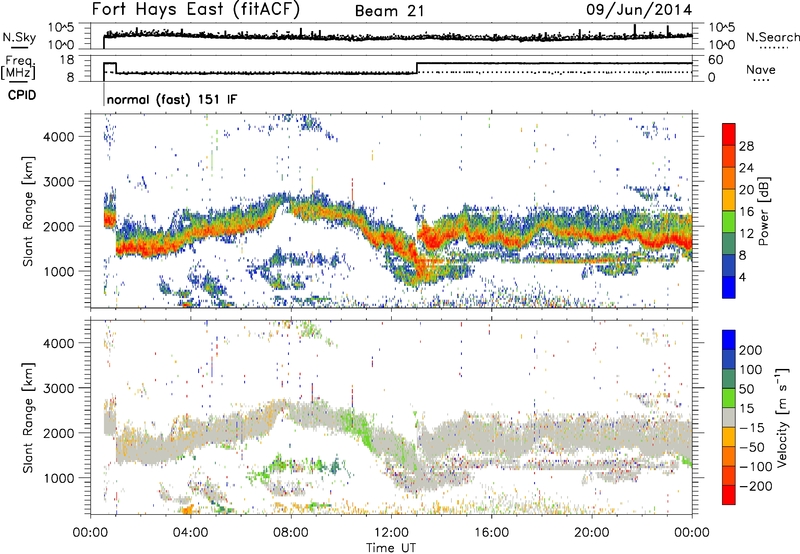Click '28' on the Power colorbar
Image resolution: width=800 pixels, height=554 pixels.
click(746, 146)
